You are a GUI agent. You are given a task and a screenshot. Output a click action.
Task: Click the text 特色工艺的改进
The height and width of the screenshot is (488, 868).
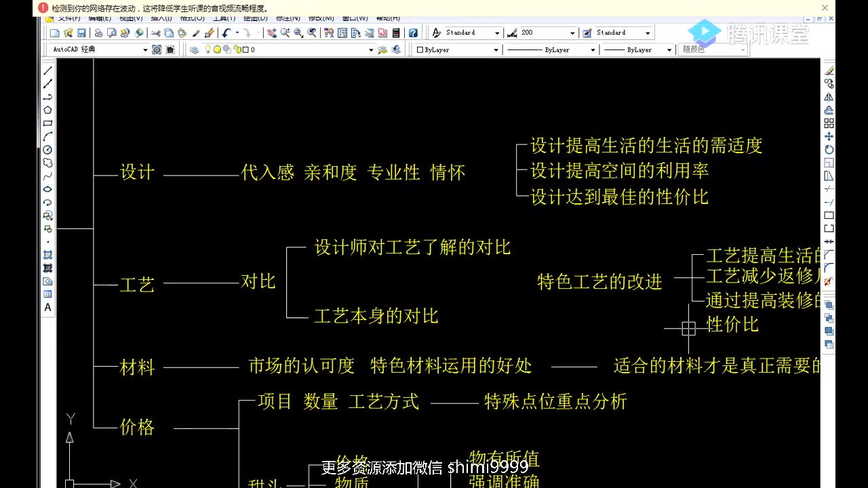599,281
